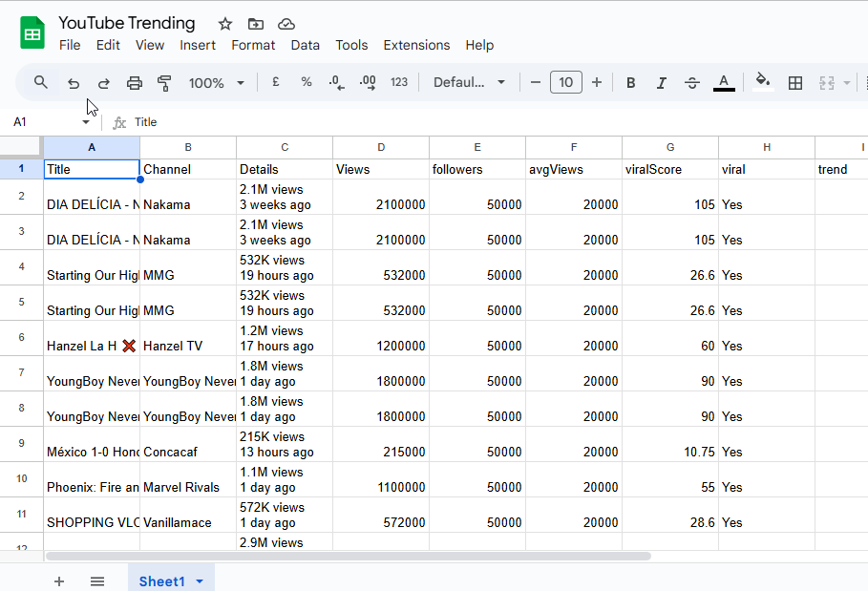
Task: Toggle strikethrough formatting
Action: click(x=692, y=82)
